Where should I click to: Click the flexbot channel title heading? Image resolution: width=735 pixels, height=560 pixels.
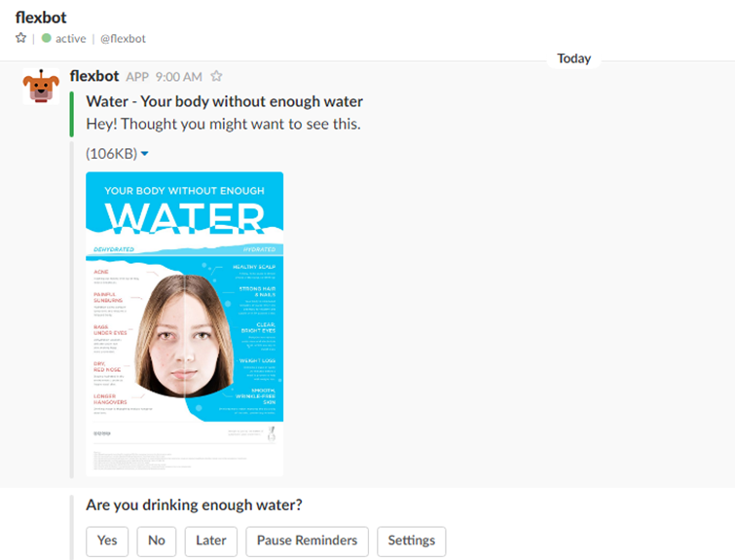(x=41, y=18)
